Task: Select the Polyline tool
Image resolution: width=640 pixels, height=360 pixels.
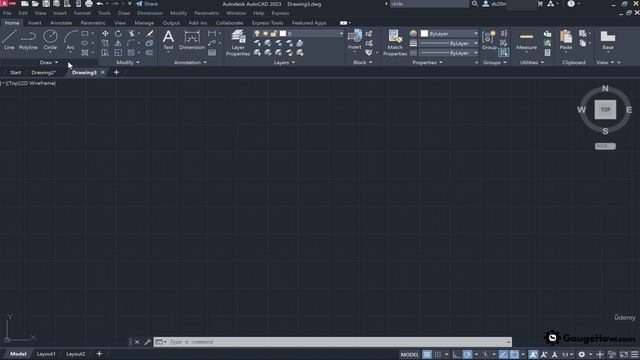Action: pos(28,40)
